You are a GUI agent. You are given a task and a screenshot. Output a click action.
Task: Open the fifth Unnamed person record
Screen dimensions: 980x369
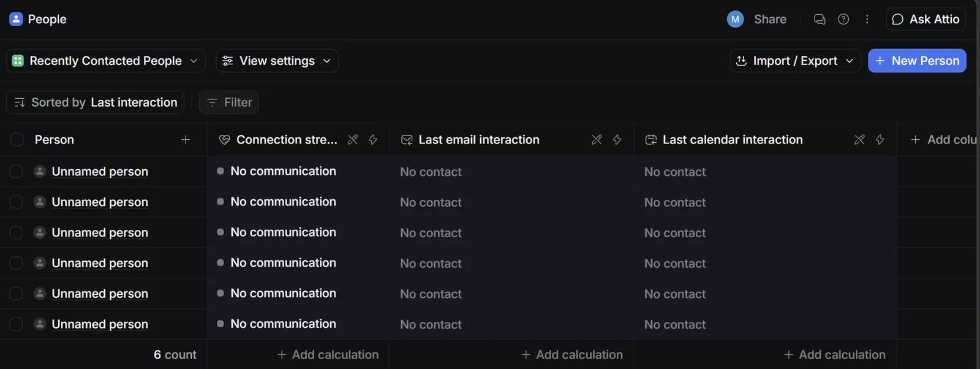[100, 294]
